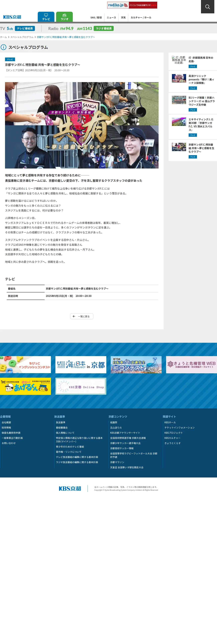Image resolution: width=217 pixels, height=644 pixels.
Task: Open 青少年のためのテレビ番組 link
Action: 70,447
